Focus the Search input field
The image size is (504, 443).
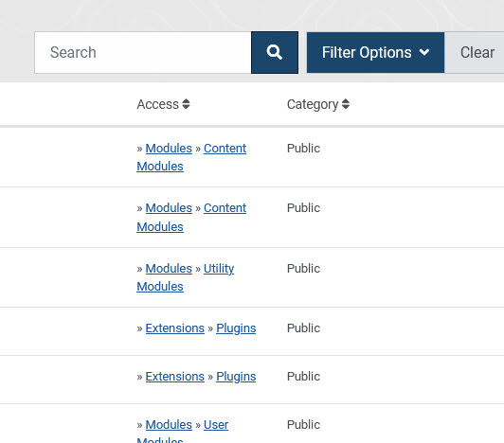click(x=143, y=52)
